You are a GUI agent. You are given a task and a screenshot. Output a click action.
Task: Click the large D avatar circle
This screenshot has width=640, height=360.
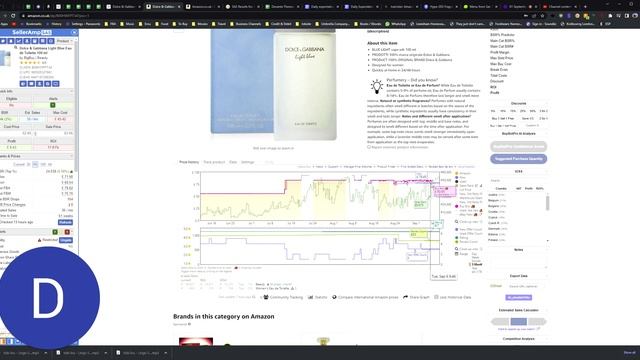click(48, 298)
